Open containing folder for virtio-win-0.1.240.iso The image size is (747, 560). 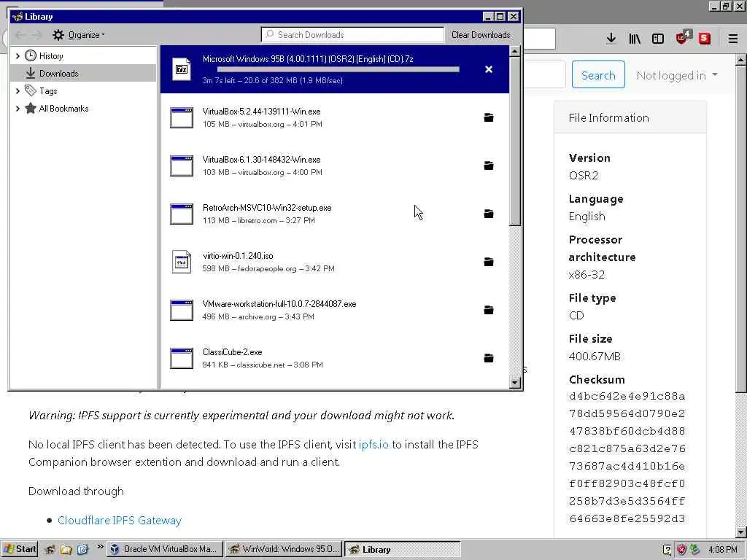488,262
